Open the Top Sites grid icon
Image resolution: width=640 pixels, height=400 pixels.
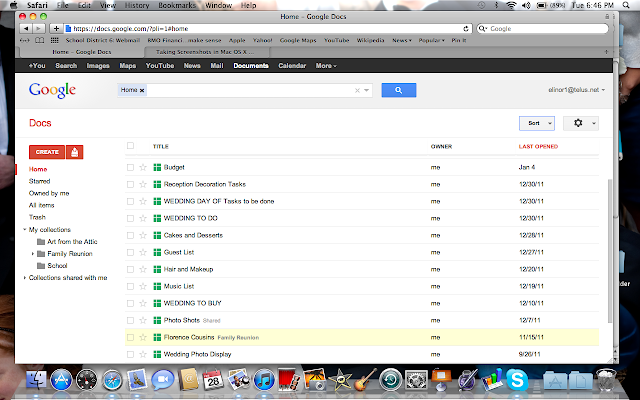(54, 40)
